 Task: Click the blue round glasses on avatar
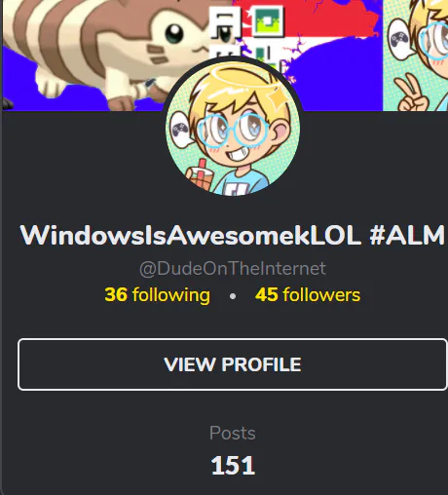coord(233,131)
